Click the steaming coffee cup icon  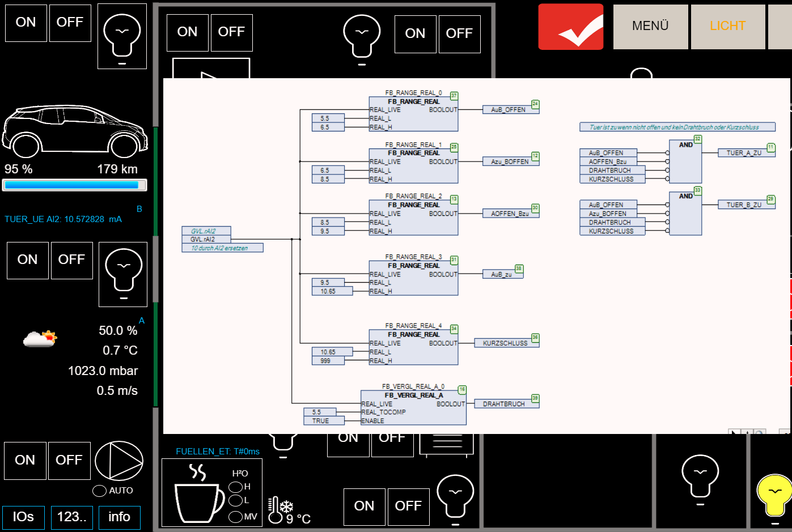click(x=199, y=494)
